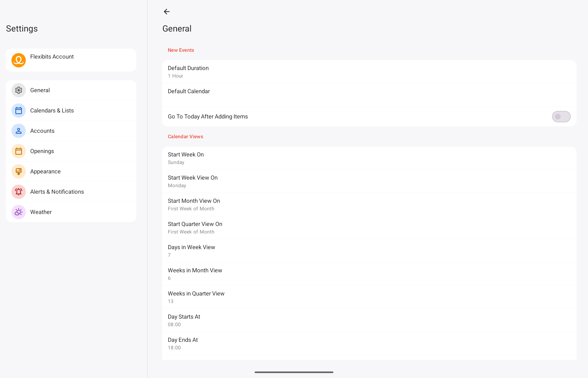Select the Calendars & Lists calendar icon
This screenshot has width=588, height=378.
[x=19, y=110]
